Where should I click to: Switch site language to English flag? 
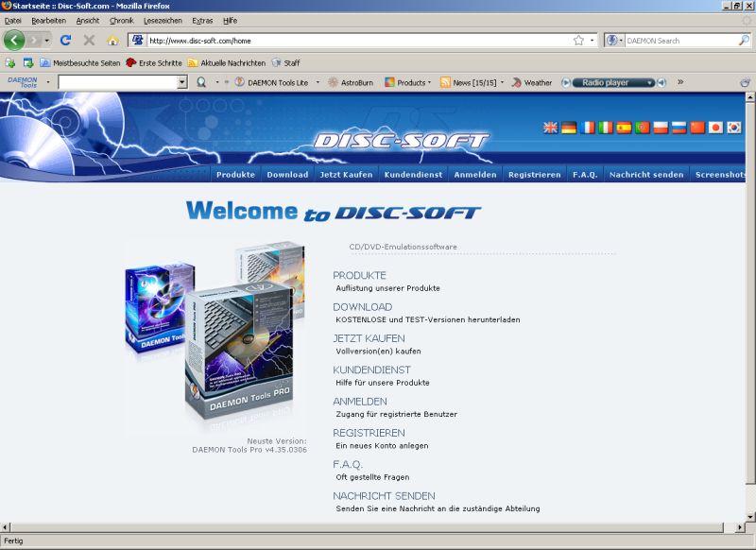[x=550, y=128]
